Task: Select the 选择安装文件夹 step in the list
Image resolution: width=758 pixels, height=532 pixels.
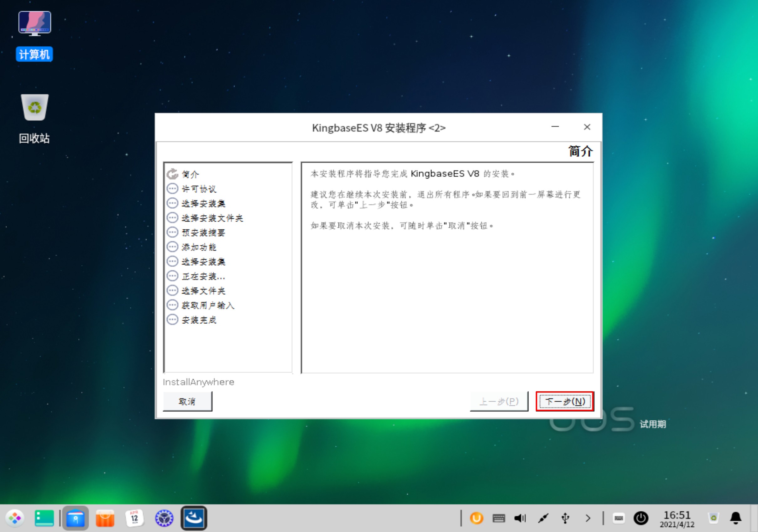Action: click(x=212, y=218)
